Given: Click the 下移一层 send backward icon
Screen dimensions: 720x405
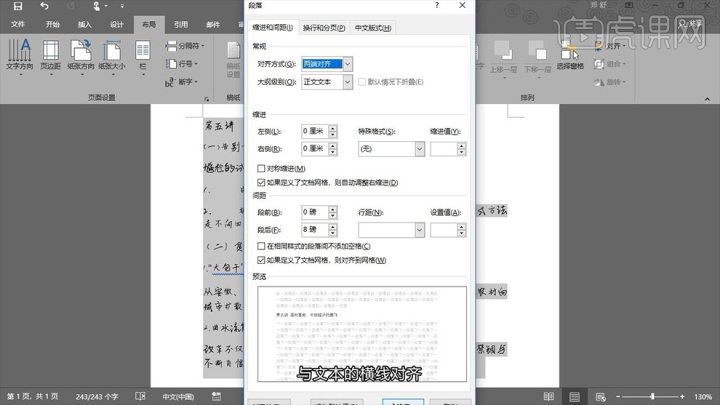Looking at the screenshot, I should (x=537, y=57).
